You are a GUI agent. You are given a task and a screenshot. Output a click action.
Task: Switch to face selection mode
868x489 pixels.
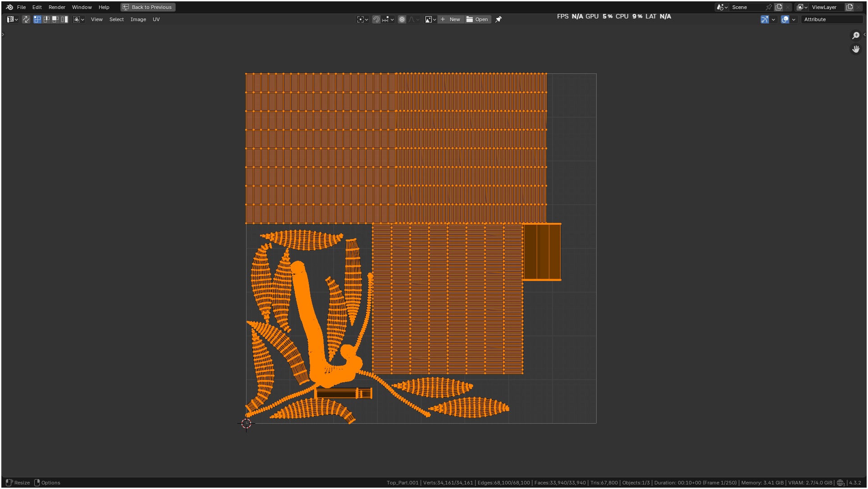click(55, 19)
